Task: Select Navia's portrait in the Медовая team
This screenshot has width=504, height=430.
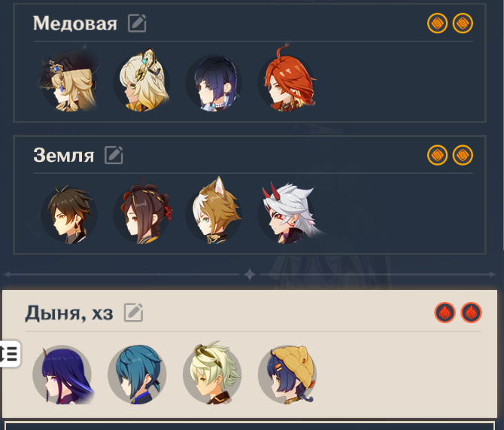Action: click(68, 79)
